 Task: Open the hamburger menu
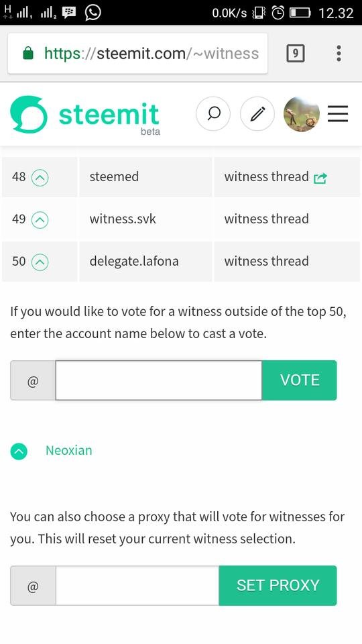[x=338, y=114]
